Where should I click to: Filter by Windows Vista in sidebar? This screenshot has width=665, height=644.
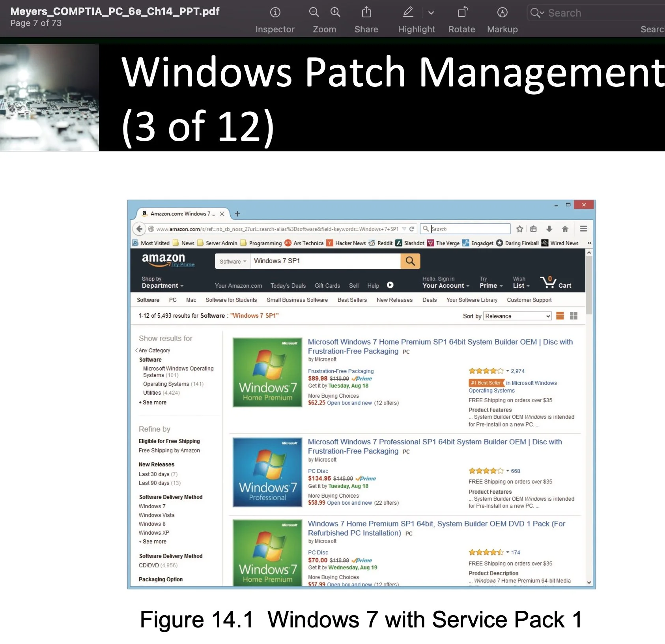156,515
